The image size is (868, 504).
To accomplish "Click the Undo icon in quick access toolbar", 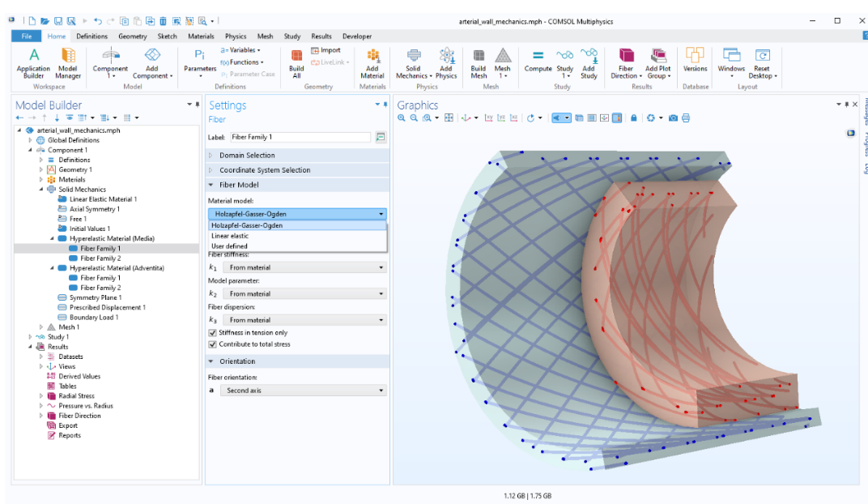I will click(x=98, y=21).
